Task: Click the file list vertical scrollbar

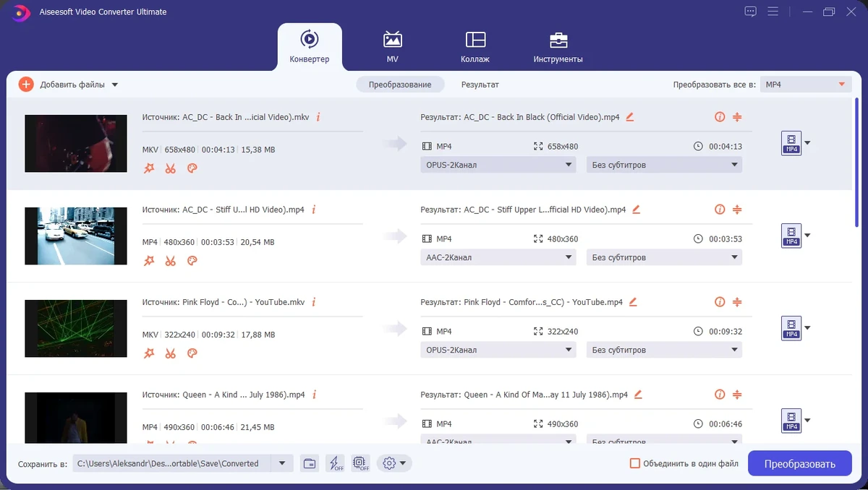Action: coord(857,163)
